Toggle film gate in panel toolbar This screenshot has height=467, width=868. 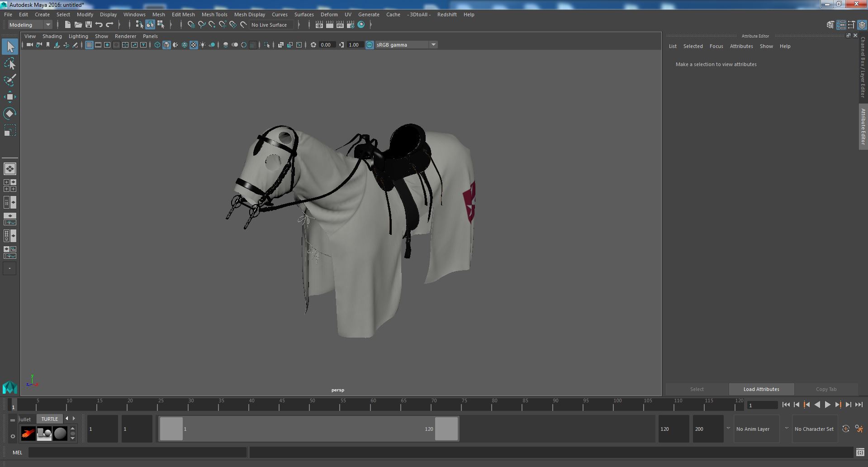click(98, 45)
